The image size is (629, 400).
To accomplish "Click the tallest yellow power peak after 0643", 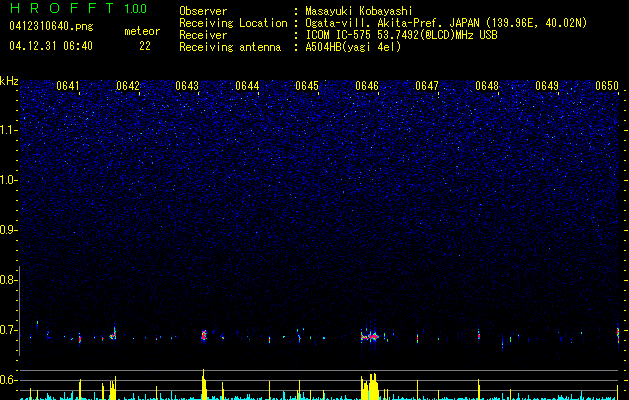I will coord(204,384).
